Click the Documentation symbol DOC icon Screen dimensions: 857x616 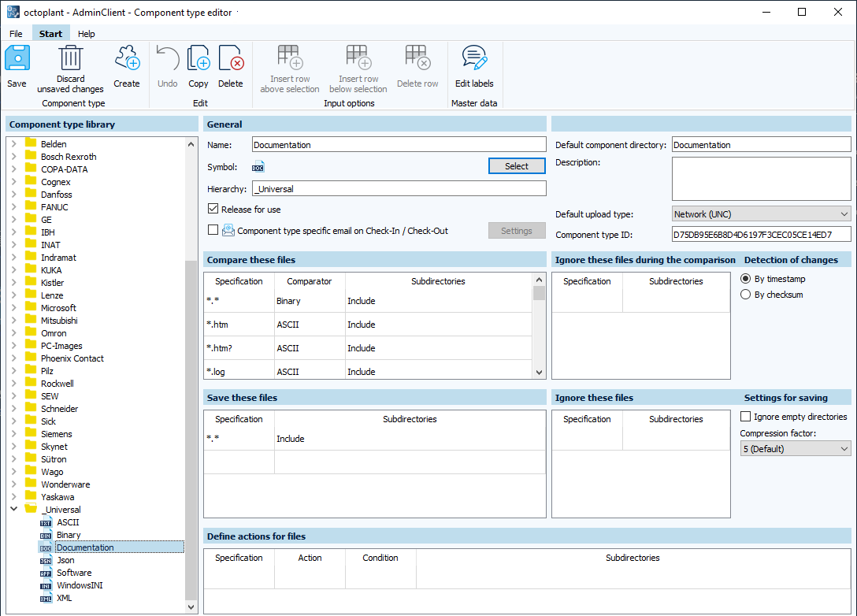click(258, 167)
